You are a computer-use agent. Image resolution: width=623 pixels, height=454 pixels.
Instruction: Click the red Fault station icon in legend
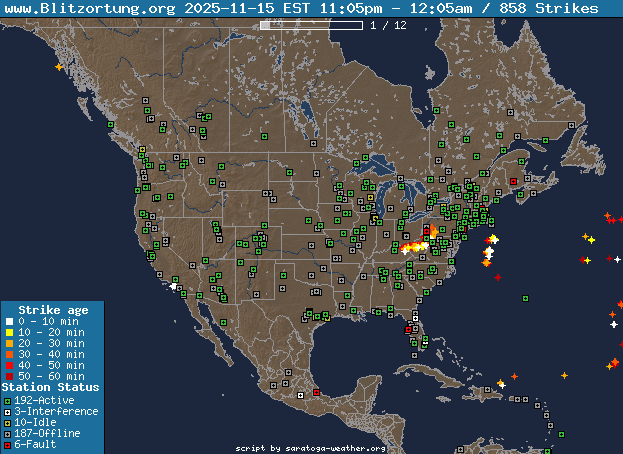coord(7,444)
